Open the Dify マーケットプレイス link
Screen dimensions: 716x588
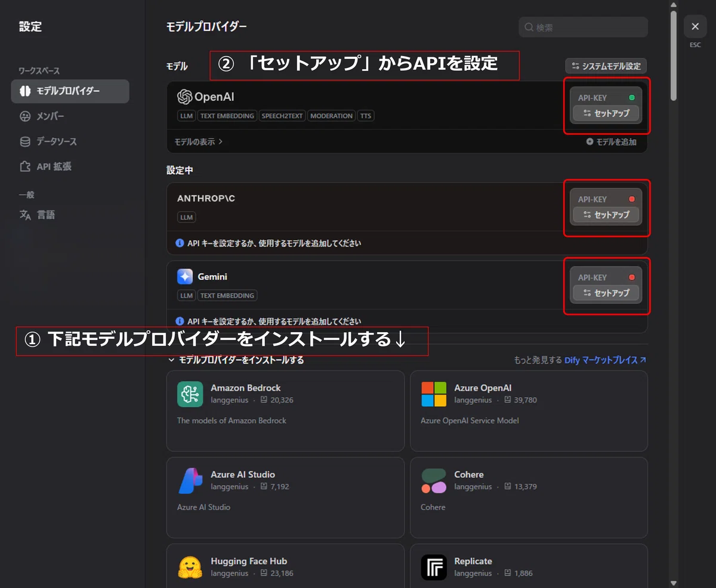point(605,360)
